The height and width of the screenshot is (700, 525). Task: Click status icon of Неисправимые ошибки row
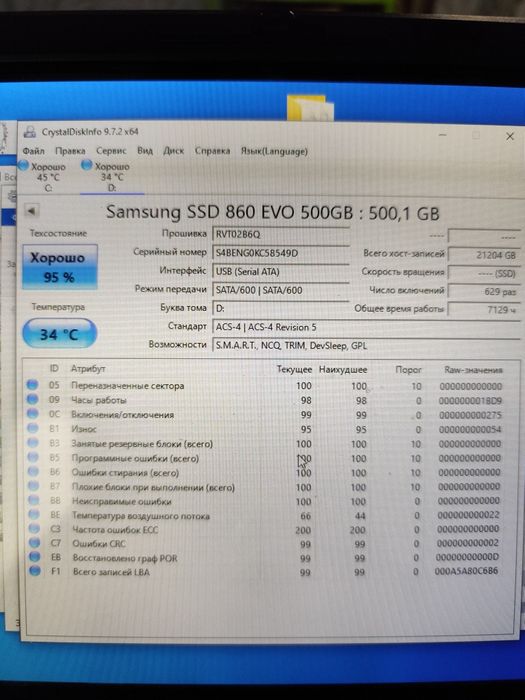pos(34,500)
